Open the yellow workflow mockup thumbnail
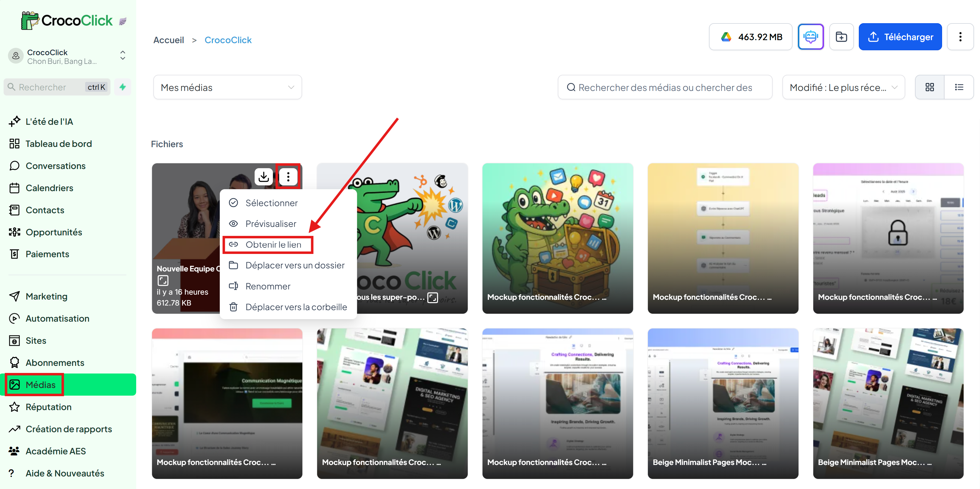Viewport: 980px width, 489px height. coord(723,238)
